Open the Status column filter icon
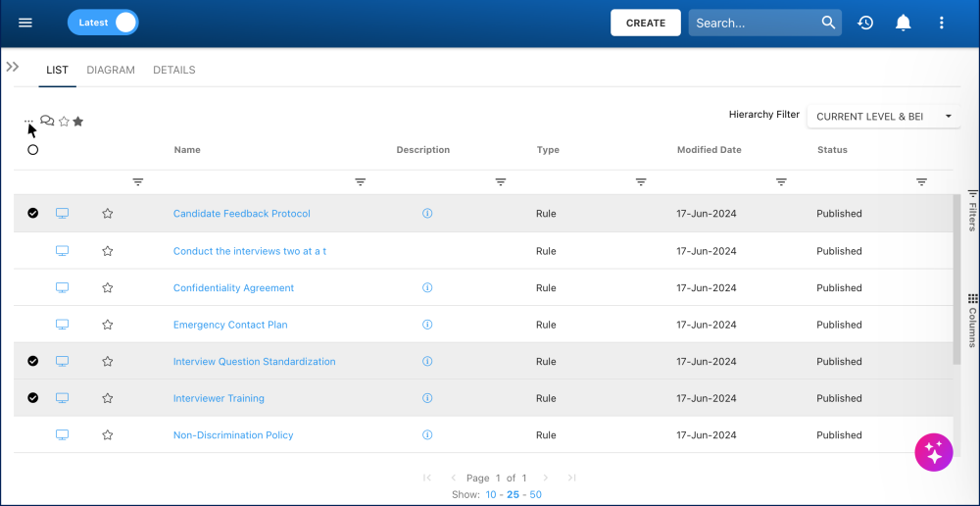Image resolution: width=980 pixels, height=506 pixels. click(x=922, y=182)
